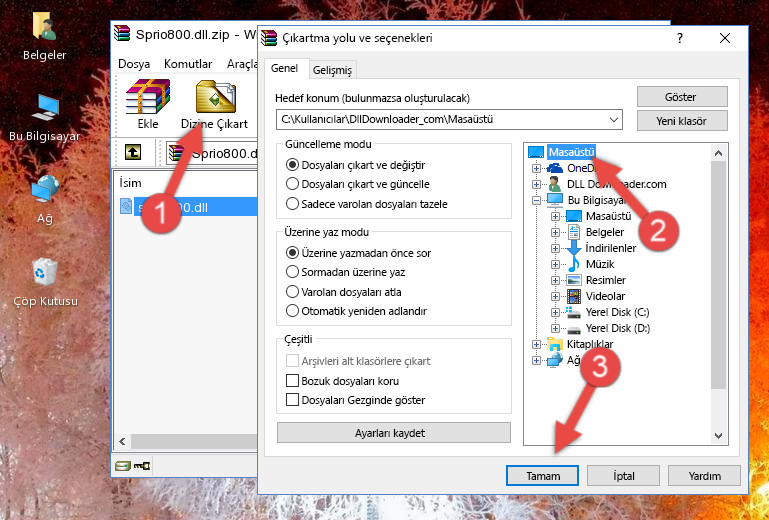Open help with the Yardım button
This screenshot has width=769, height=520.
(x=704, y=476)
